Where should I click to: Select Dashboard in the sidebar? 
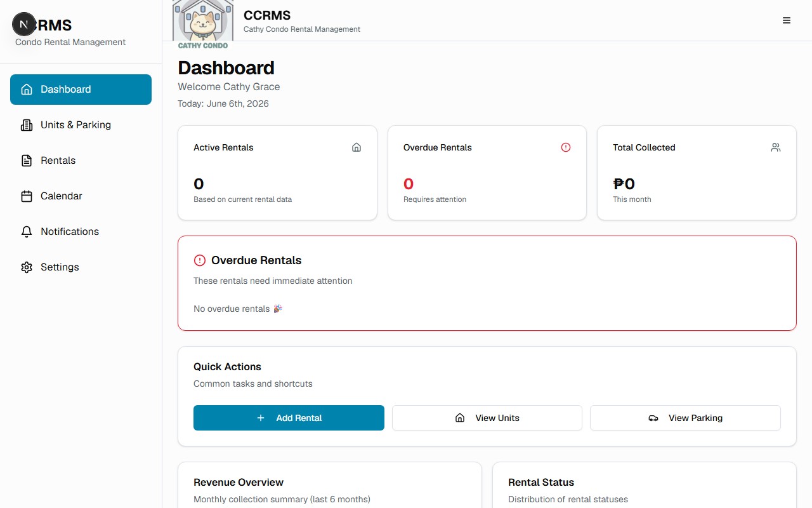tap(81, 90)
